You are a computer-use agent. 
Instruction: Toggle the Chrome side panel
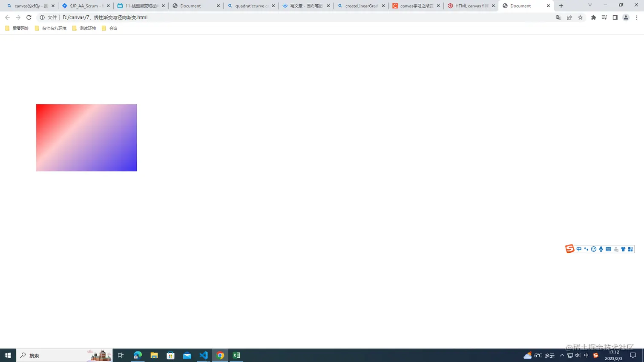point(615,17)
